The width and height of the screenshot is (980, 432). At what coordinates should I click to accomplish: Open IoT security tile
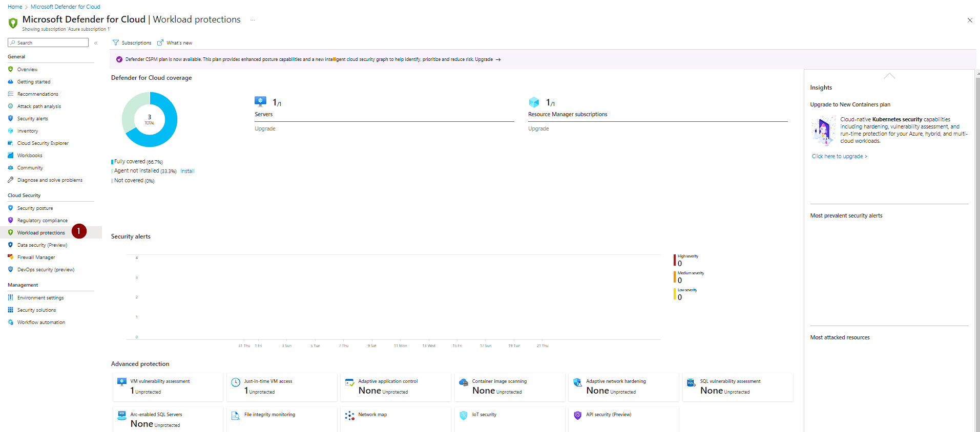510,419
